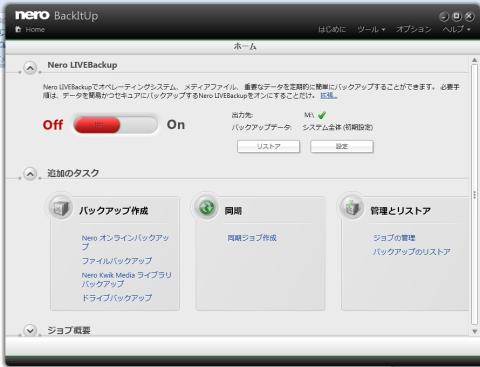
Task: Open the ヘルプ dropdown menu
Action: click(x=456, y=29)
